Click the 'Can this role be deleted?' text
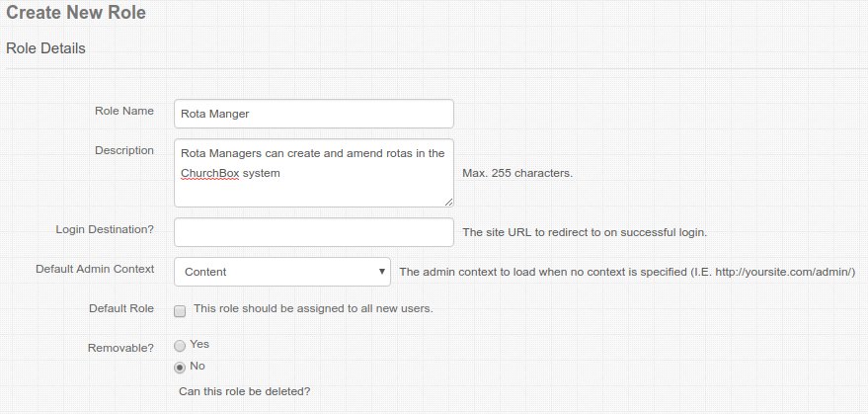 (242, 391)
